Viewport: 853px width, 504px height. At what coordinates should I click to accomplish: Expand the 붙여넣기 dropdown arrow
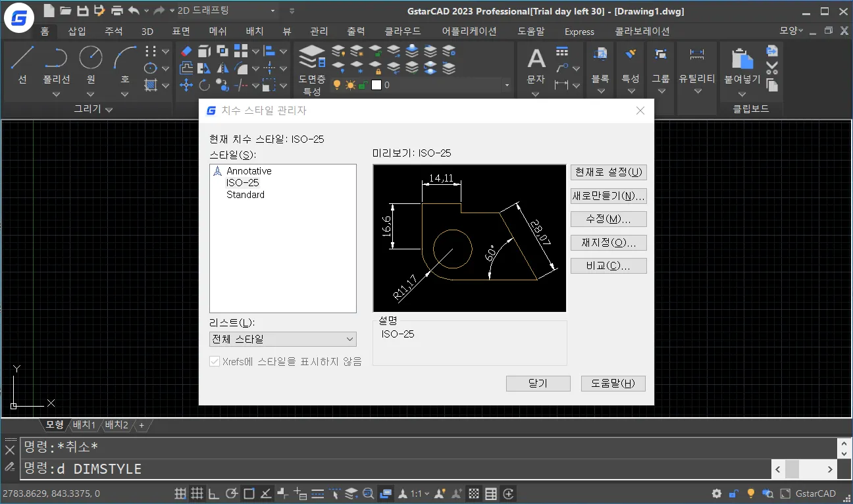tap(742, 93)
